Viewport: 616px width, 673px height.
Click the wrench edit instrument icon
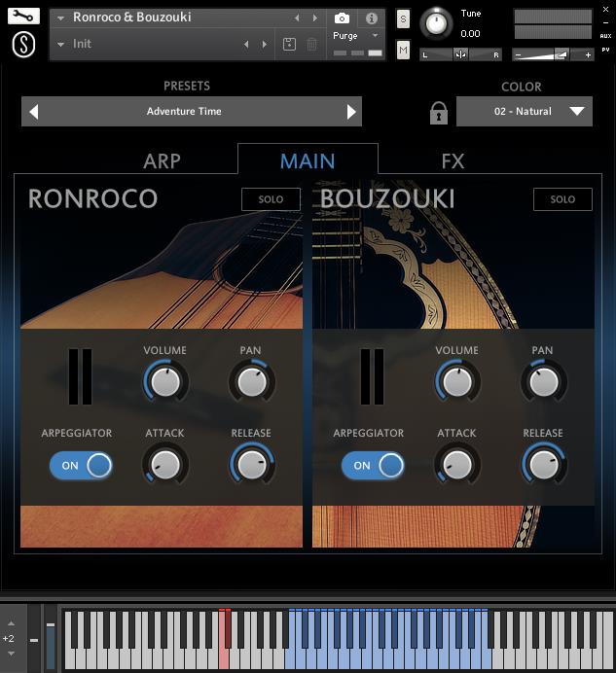(x=24, y=17)
